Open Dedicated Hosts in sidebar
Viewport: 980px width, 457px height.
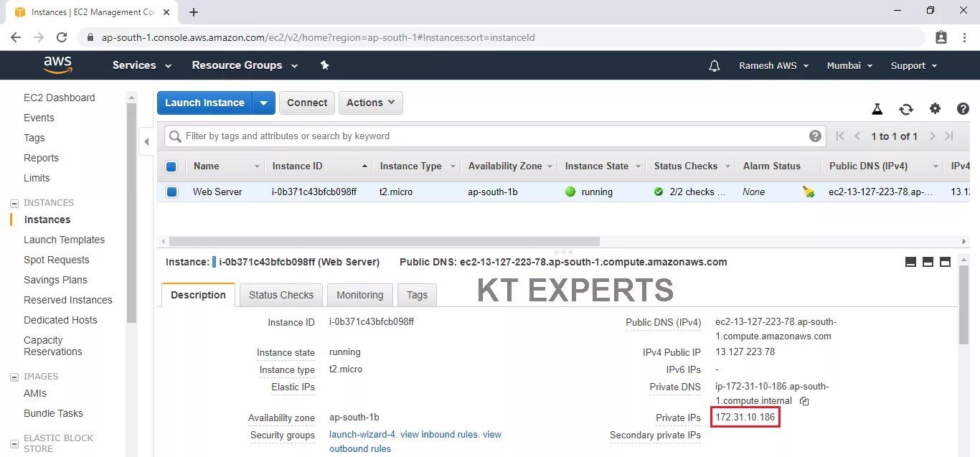tap(60, 320)
